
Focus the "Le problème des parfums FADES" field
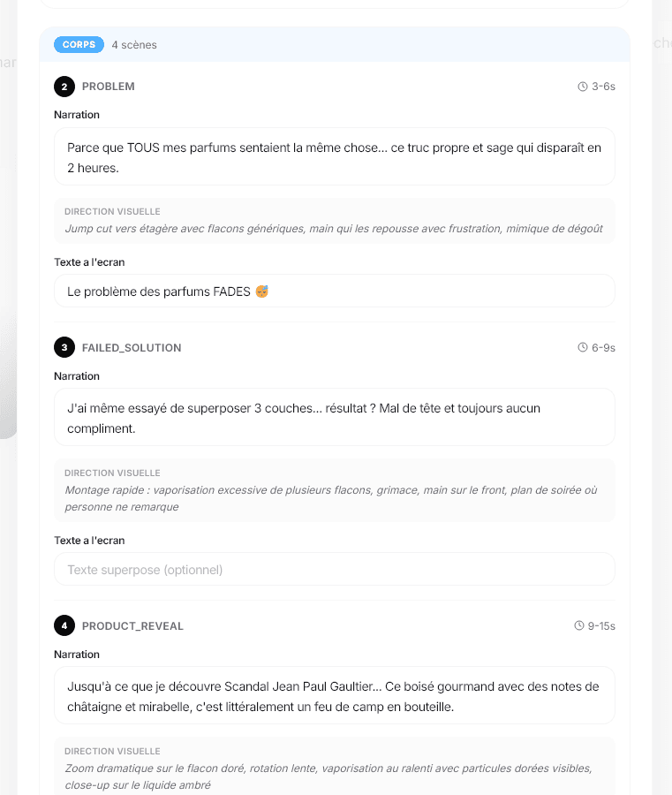334,291
